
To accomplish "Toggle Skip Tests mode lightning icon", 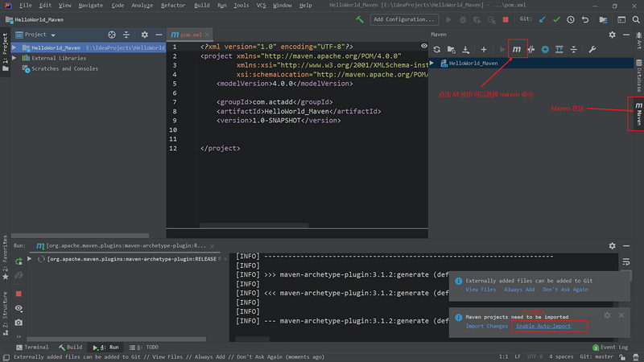I will [x=545, y=49].
